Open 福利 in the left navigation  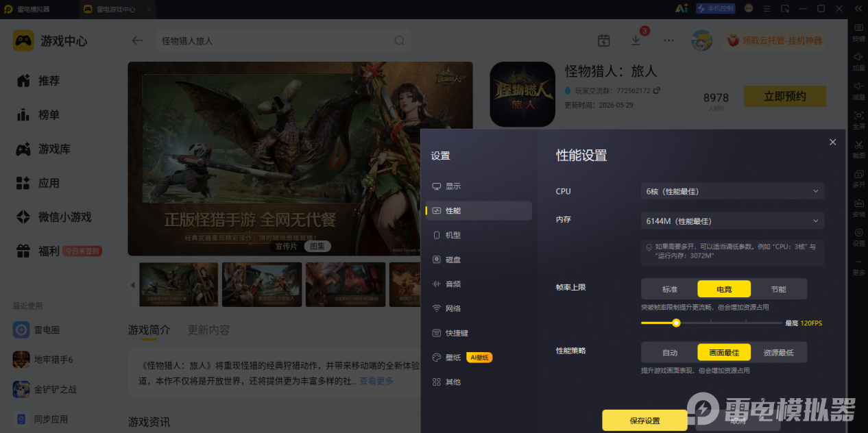[x=58, y=251]
